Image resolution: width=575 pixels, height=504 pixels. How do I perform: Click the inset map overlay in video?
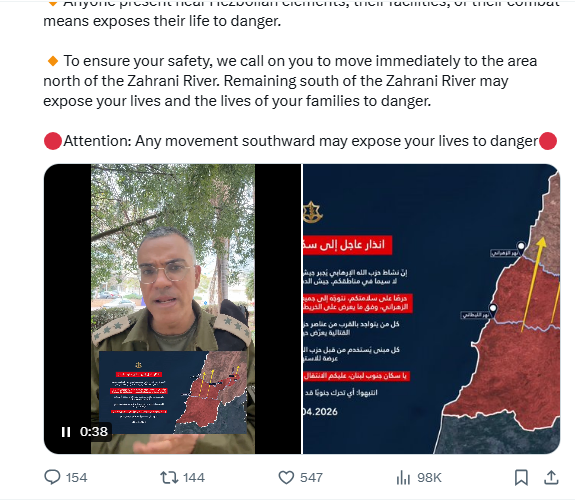coord(173,392)
